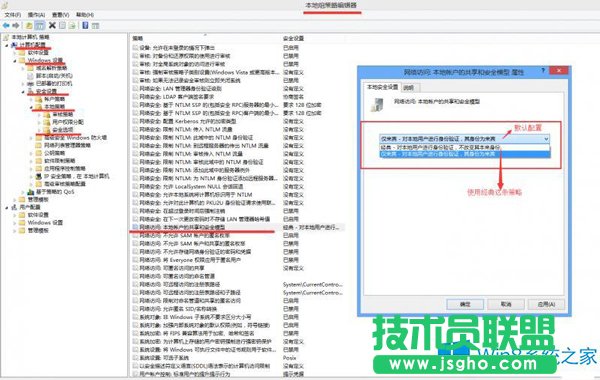Viewport: 600px width, 380px height.
Task: Select policy 网络安全: LAN 管理器身份验证级别
Action: tap(181, 89)
